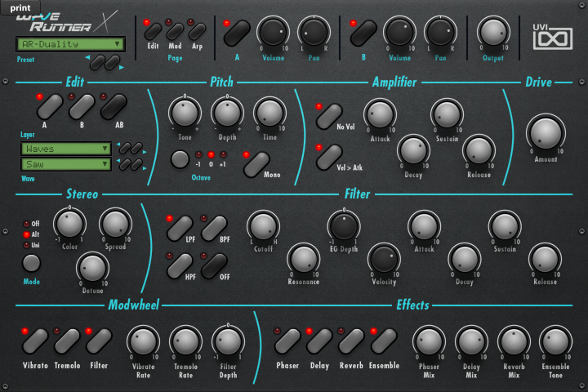Switch to the Arp page
This screenshot has width=588, height=392.
point(197,32)
